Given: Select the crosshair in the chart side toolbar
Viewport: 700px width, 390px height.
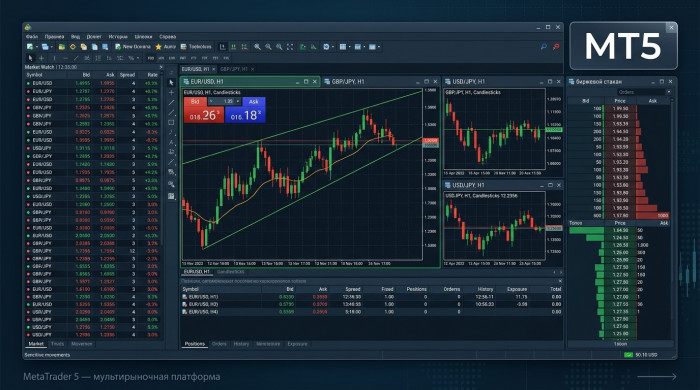Looking at the screenshot, I should point(171,92).
